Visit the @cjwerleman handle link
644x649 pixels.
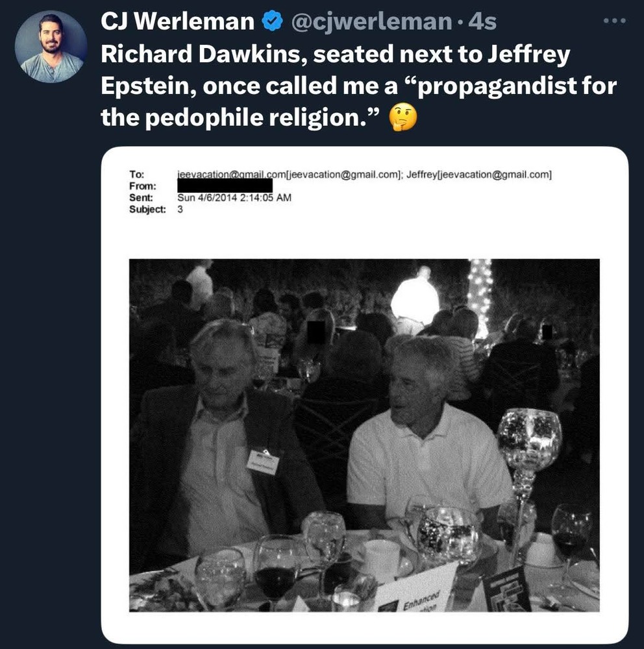(x=371, y=21)
